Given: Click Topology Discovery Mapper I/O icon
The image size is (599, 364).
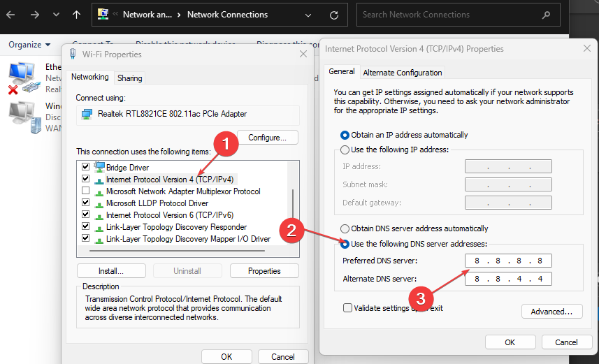Looking at the screenshot, I should (99, 240).
